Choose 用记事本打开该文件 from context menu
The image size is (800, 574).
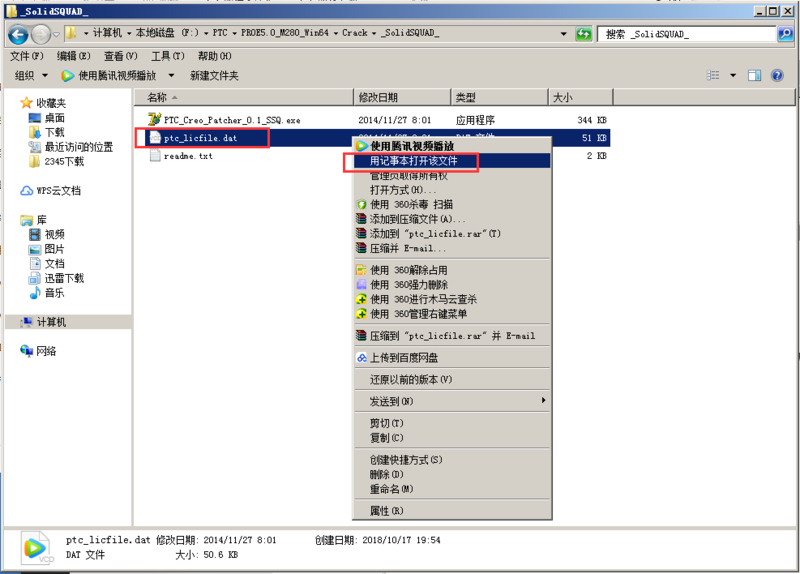(x=453, y=161)
